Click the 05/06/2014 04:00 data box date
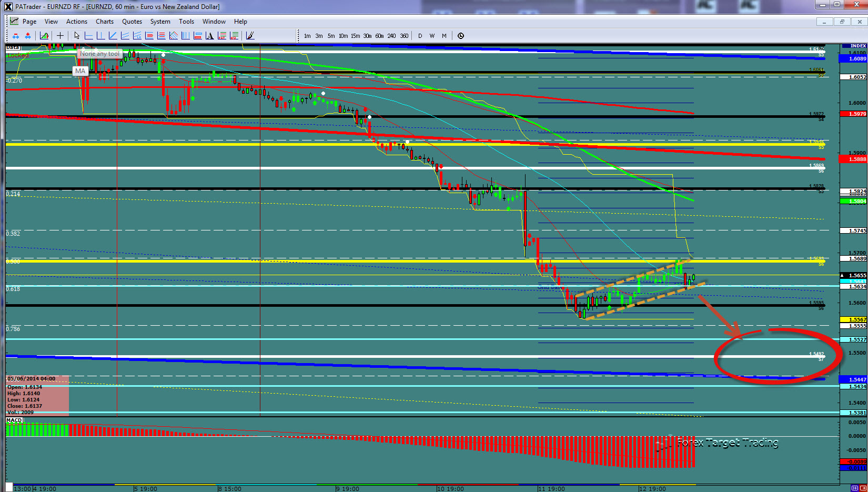Viewport: 868px width, 492px height. (31, 379)
